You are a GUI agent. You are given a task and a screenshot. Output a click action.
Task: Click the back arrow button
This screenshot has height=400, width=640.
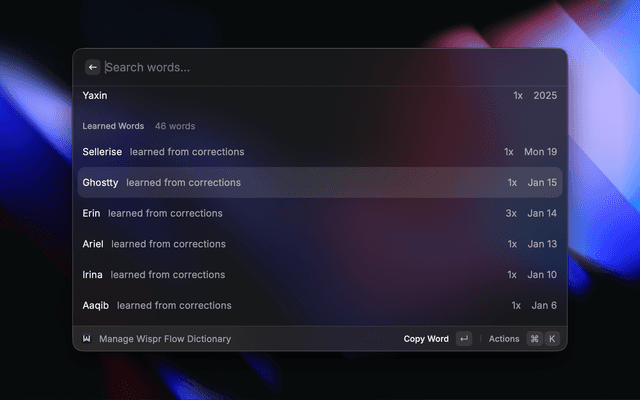tap(92, 67)
